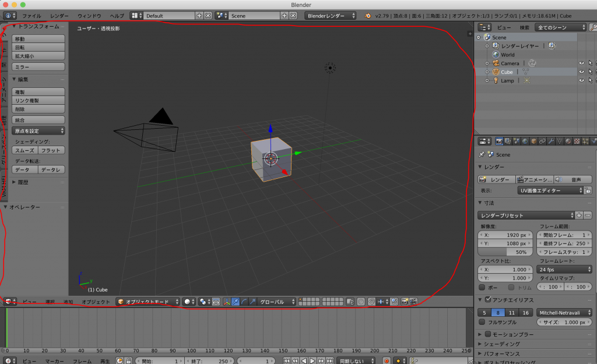Image resolution: width=597 pixels, height=364 pixels.
Task: Open the Help menu
Action: tap(117, 16)
